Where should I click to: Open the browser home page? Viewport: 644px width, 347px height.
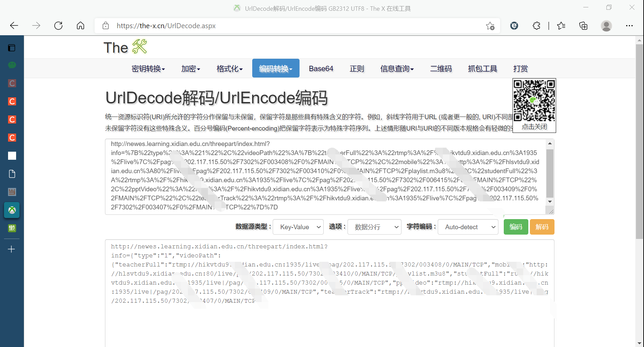(x=80, y=26)
